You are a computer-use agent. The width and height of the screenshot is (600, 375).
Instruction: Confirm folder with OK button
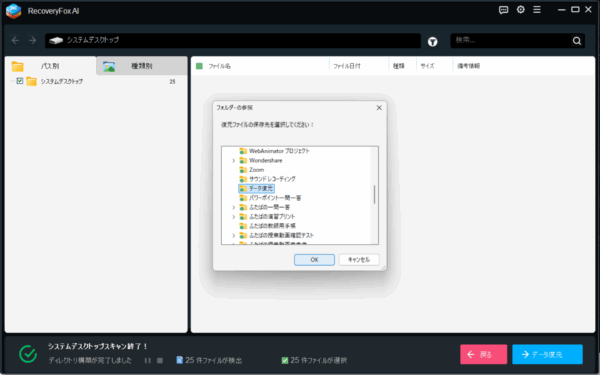(314, 260)
